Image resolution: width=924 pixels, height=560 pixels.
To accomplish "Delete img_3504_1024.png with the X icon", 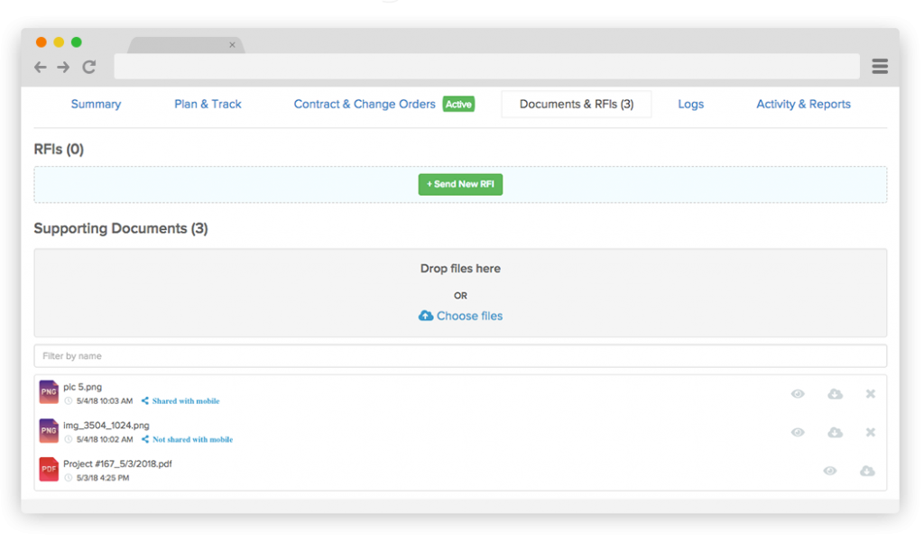I will coord(871,432).
